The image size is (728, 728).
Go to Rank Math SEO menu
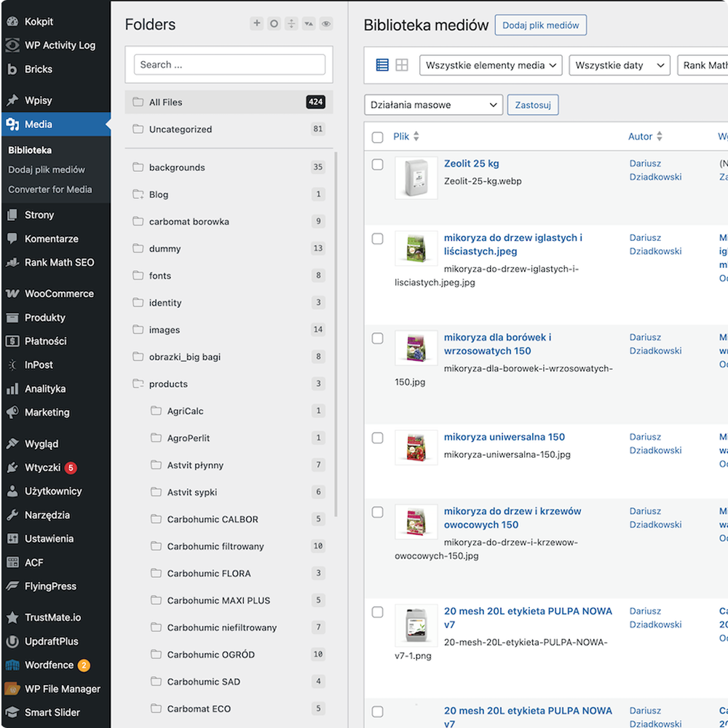[59, 263]
